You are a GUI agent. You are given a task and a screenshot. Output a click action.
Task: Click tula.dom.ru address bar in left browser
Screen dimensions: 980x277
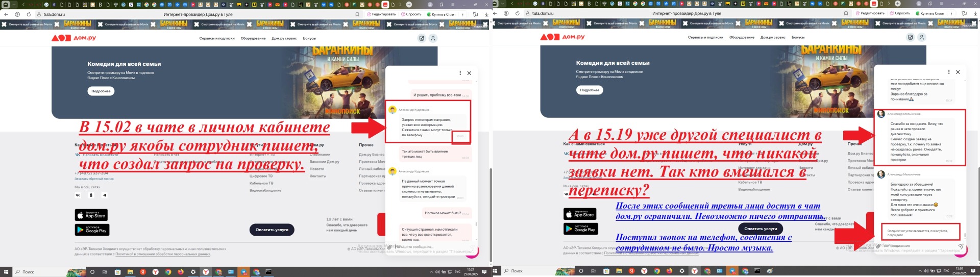pyautogui.click(x=54, y=14)
